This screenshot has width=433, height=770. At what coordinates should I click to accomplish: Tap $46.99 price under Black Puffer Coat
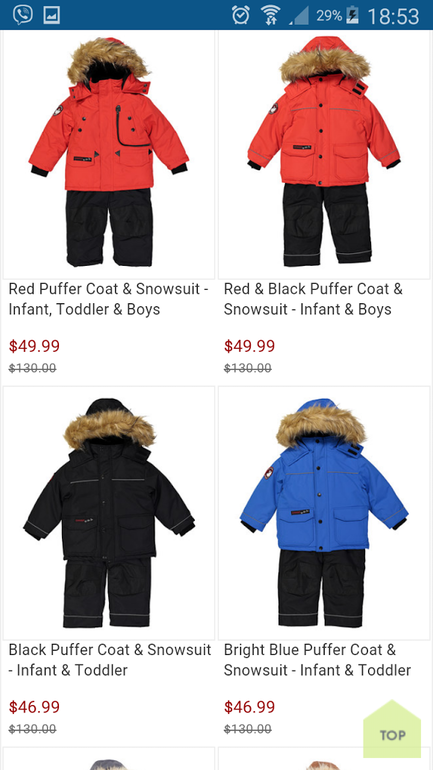[x=34, y=707]
